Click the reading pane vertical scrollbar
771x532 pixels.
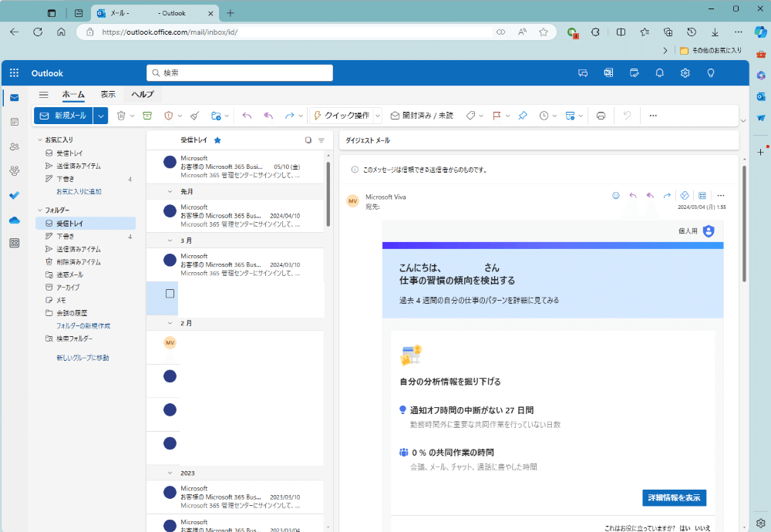coord(745,224)
